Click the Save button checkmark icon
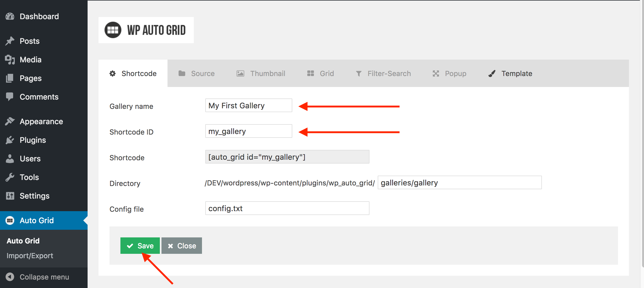This screenshot has width=644, height=288. pos(130,246)
